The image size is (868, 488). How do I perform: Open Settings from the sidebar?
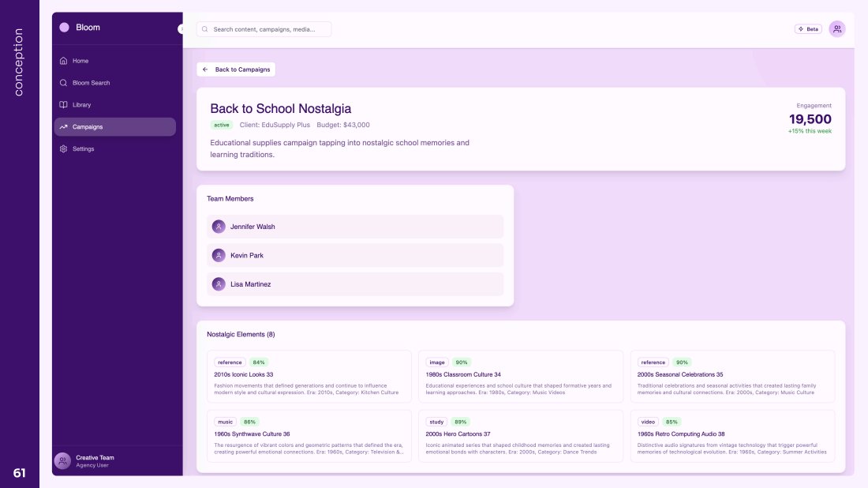[x=115, y=149]
